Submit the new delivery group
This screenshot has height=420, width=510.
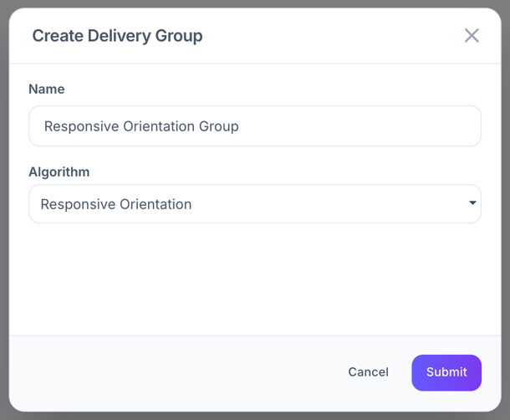click(446, 372)
